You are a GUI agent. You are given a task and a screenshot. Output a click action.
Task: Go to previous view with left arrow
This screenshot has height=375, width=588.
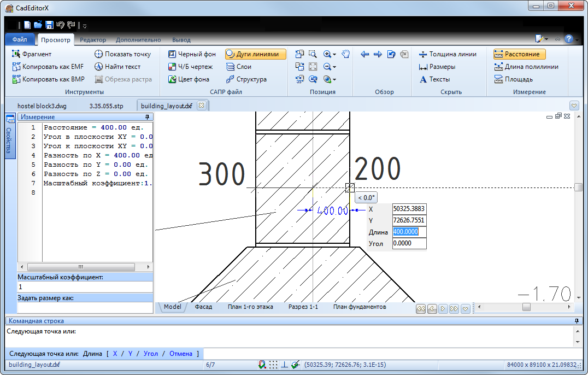point(365,54)
